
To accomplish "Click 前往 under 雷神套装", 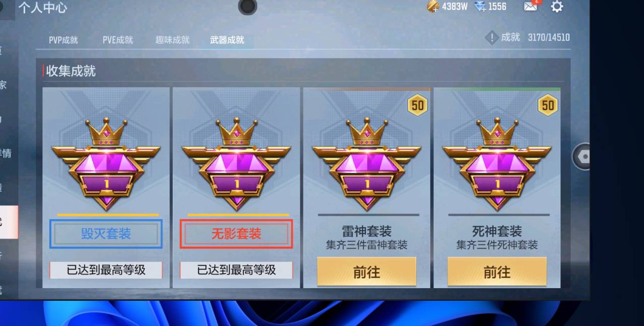I will click(367, 272).
